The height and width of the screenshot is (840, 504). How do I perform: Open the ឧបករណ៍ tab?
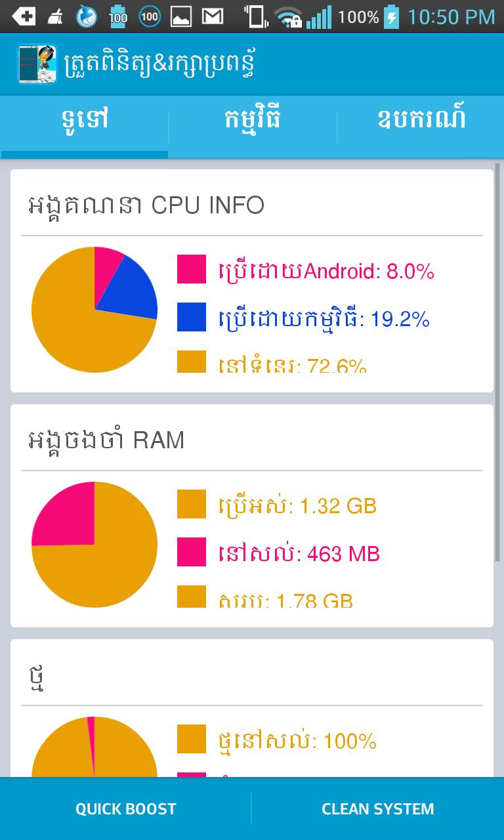(x=421, y=120)
